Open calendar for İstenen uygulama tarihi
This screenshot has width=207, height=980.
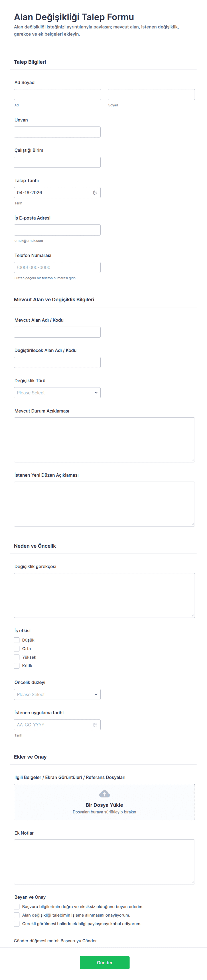coord(95,725)
